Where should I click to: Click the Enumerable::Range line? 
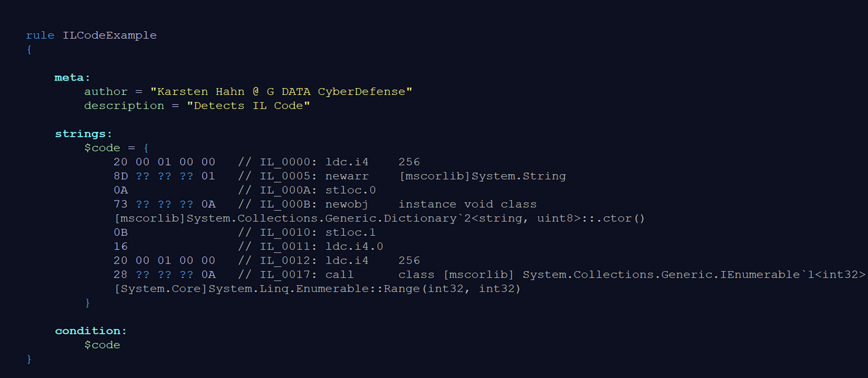pos(317,289)
